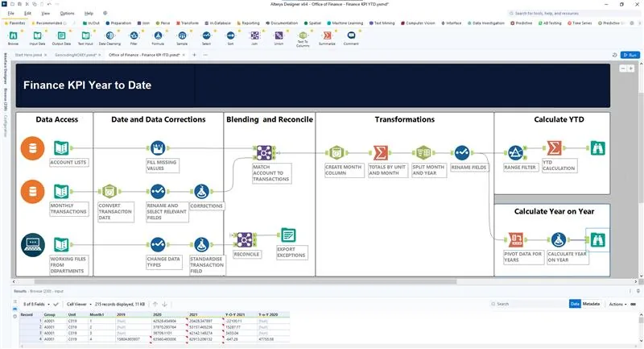644x349 pixels.
Task: Open the Options menu
Action: pyautogui.click(x=67, y=13)
